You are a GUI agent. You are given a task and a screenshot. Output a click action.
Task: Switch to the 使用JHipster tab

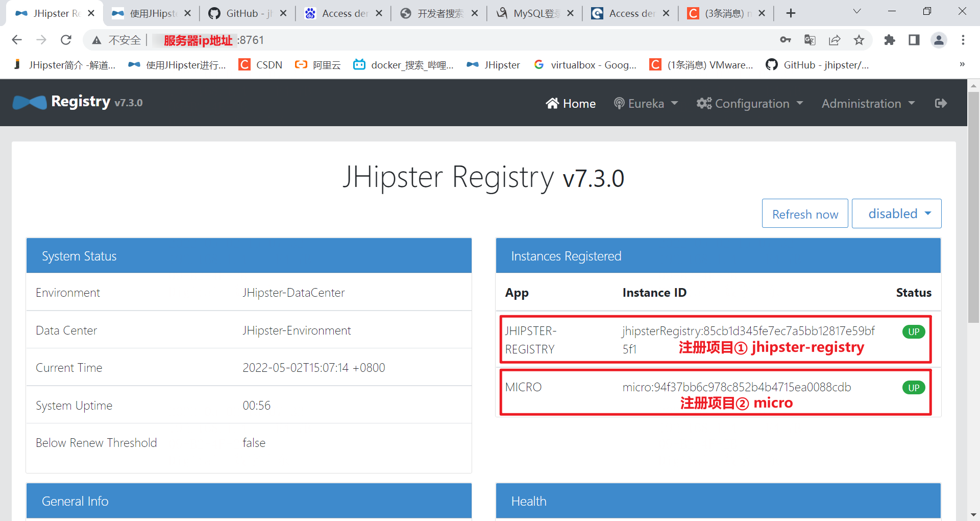coord(152,13)
